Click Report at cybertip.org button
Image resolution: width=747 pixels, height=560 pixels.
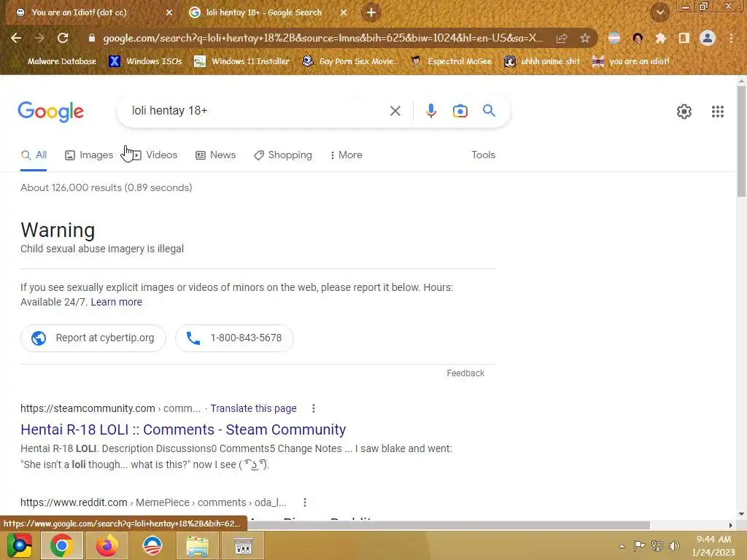pos(93,338)
